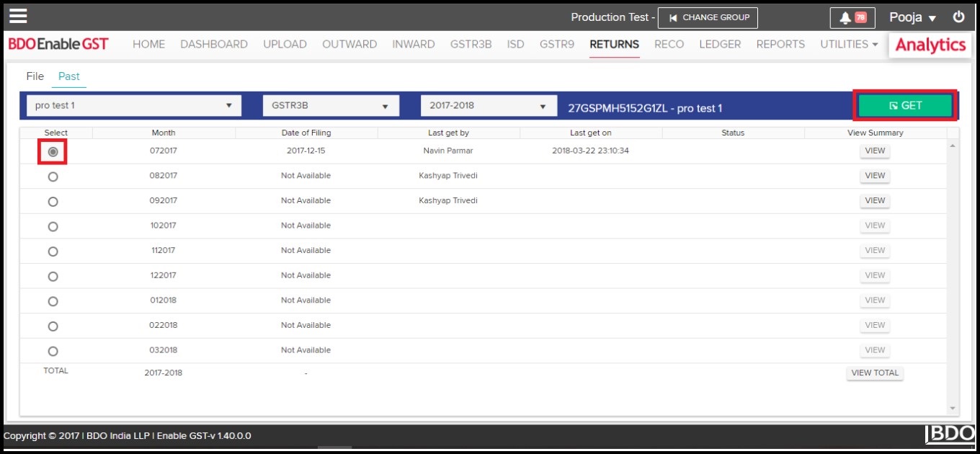Open the hamburger menu icon
The width and height of the screenshot is (980, 454).
pyautogui.click(x=18, y=16)
